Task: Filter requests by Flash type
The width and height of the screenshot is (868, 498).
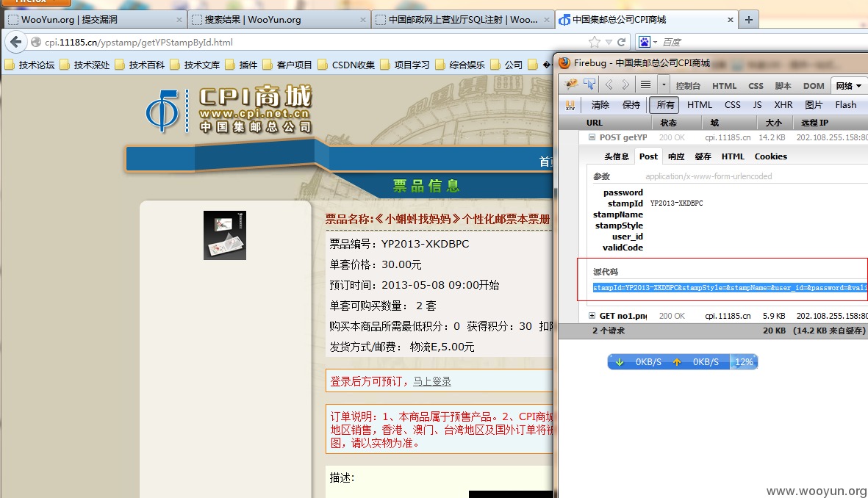Action: coord(846,105)
